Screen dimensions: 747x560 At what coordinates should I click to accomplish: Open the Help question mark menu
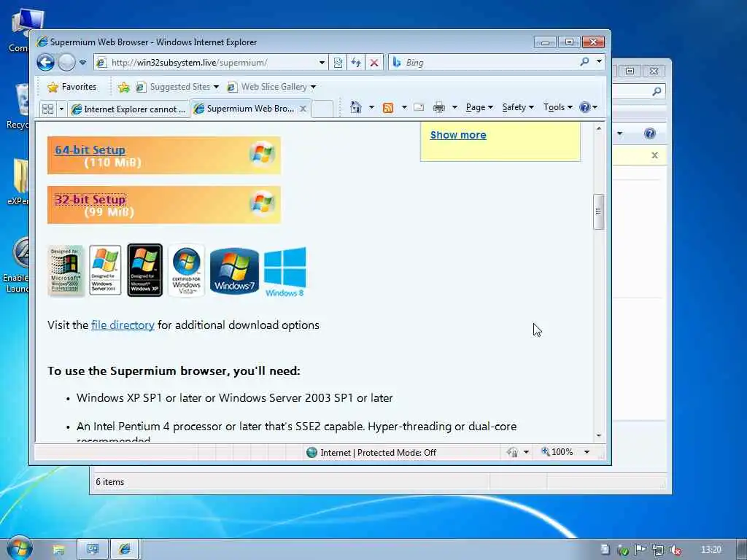pyautogui.click(x=589, y=107)
